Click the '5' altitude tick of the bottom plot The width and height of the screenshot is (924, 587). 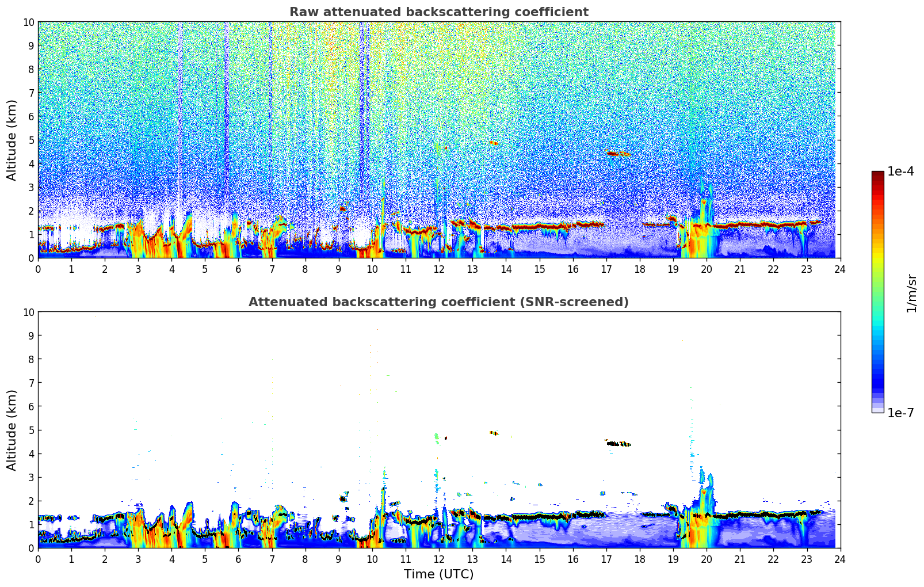point(32,430)
